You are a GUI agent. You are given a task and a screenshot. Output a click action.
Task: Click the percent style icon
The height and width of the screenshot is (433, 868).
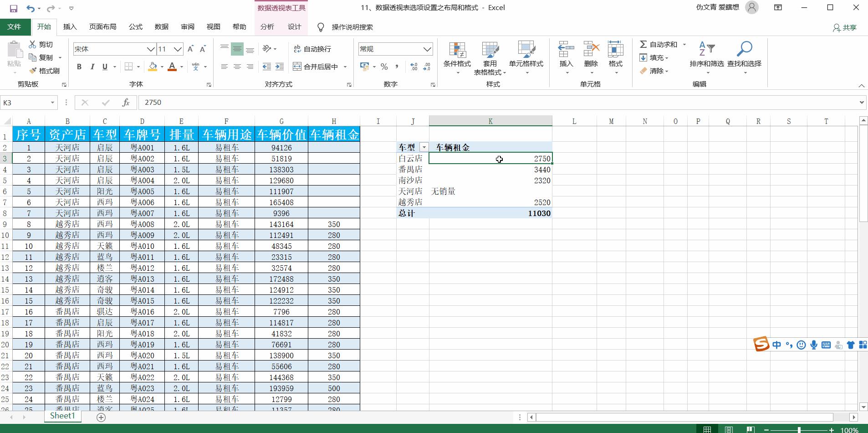[384, 67]
